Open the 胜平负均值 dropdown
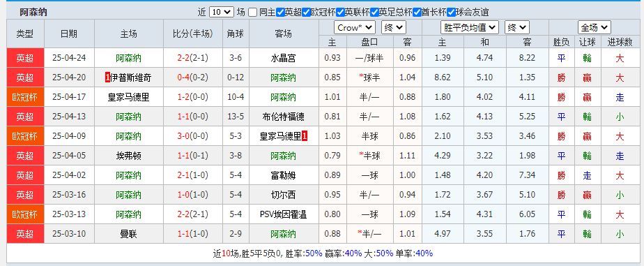644x266 pixels. tap(470, 27)
